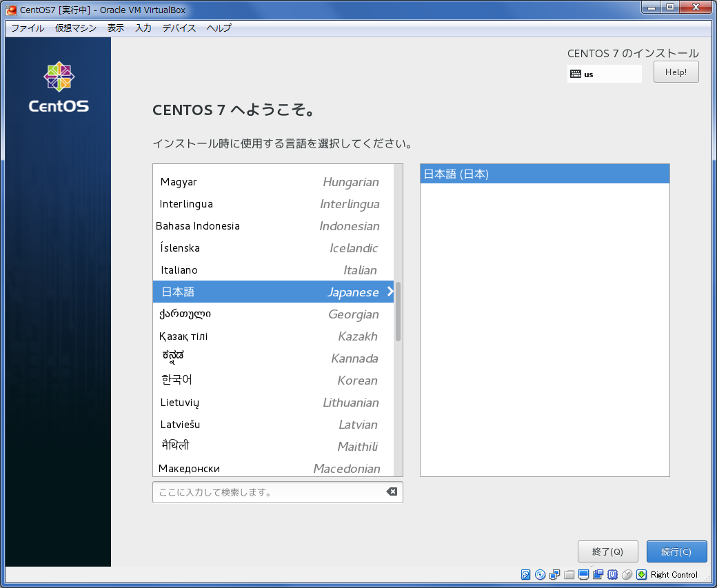717x588 pixels.
Task: Click the keyboard layout 'us' indicator
Action: pyautogui.click(x=604, y=74)
